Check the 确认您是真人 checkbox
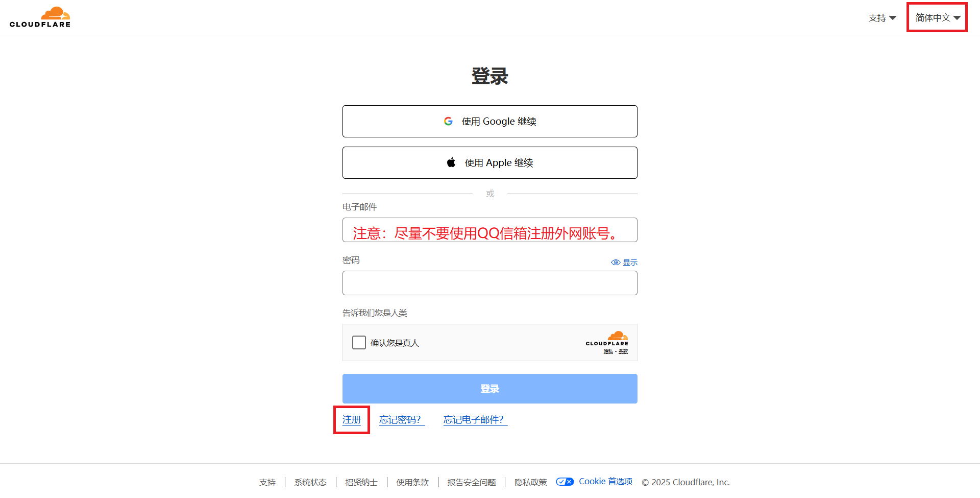 359,343
